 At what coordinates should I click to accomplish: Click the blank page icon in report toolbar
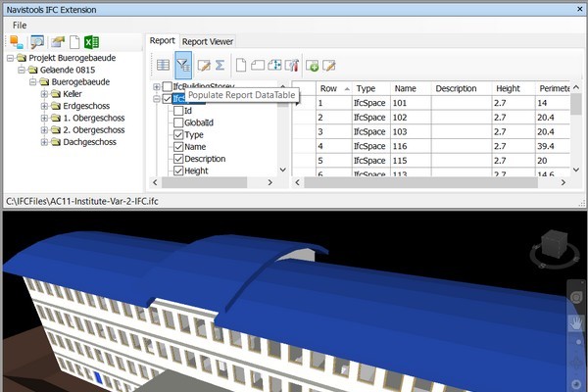click(x=241, y=65)
